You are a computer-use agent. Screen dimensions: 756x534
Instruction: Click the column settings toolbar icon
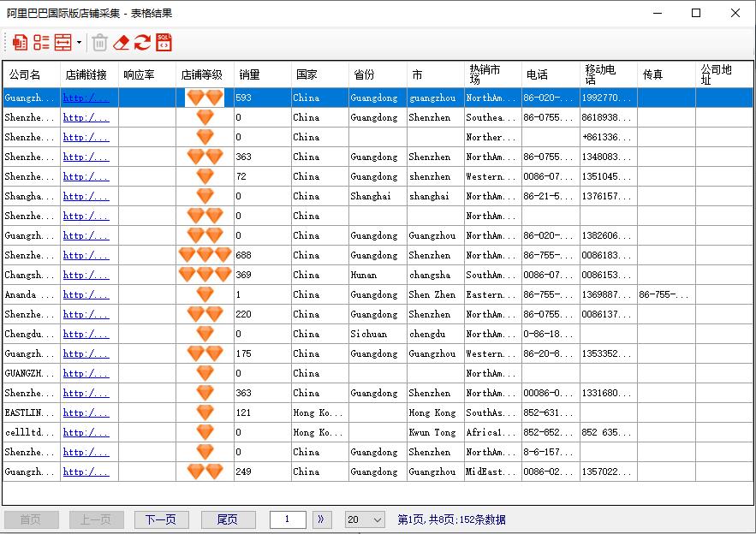(x=63, y=43)
